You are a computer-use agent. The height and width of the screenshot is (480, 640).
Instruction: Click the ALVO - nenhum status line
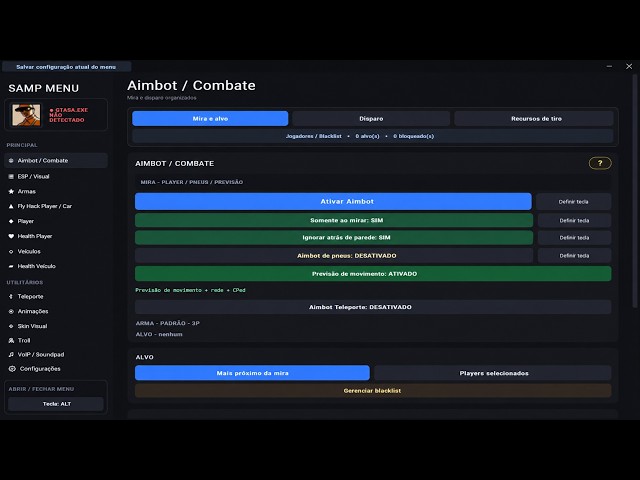[159, 334]
